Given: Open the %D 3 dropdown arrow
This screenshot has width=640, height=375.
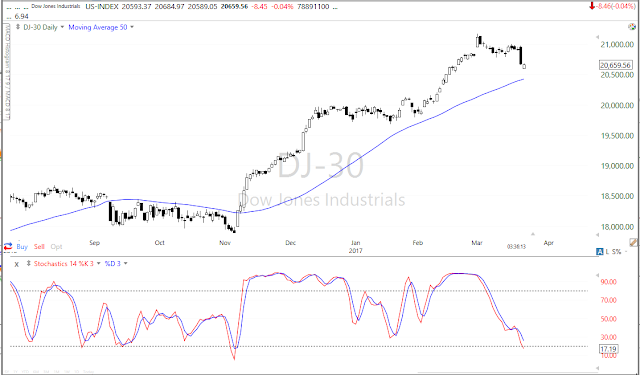Looking at the screenshot, I should (x=126, y=264).
